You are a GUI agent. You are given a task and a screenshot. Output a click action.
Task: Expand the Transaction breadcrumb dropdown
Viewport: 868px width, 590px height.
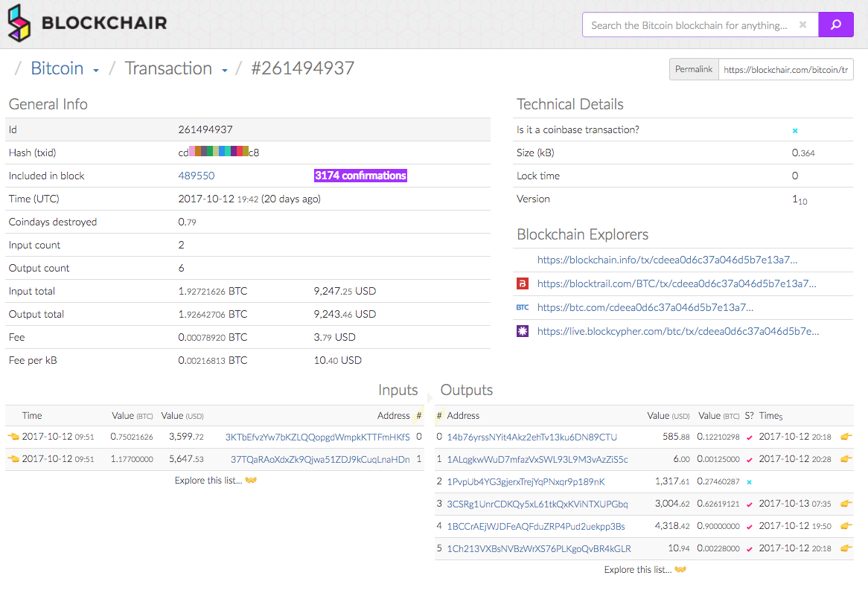(224, 71)
